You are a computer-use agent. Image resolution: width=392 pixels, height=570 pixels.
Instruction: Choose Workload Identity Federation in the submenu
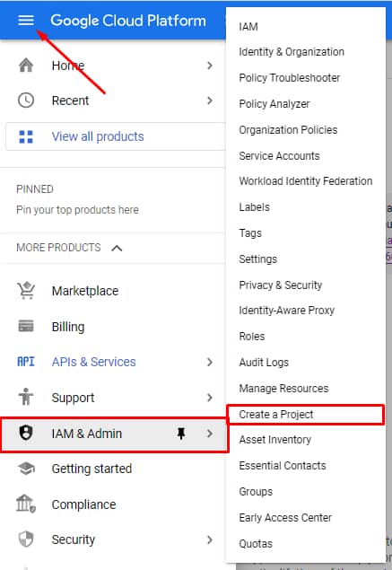[x=306, y=181]
